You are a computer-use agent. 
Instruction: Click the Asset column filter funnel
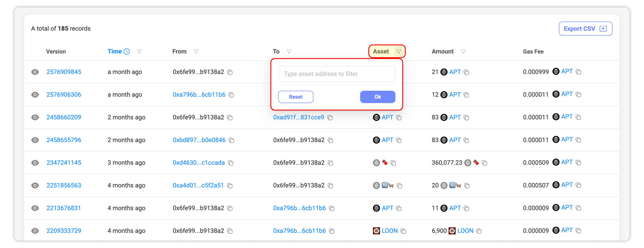tap(399, 51)
